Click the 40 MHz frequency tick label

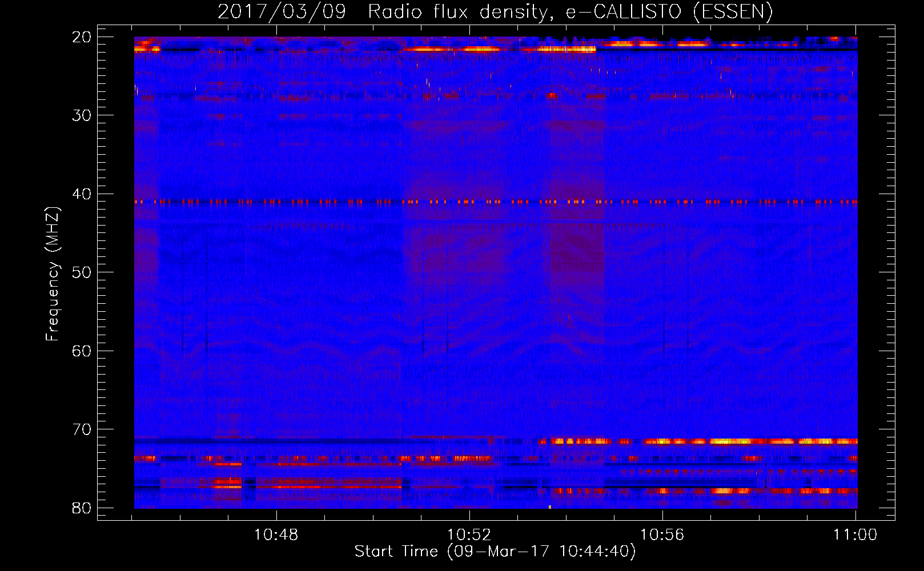point(82,194)
